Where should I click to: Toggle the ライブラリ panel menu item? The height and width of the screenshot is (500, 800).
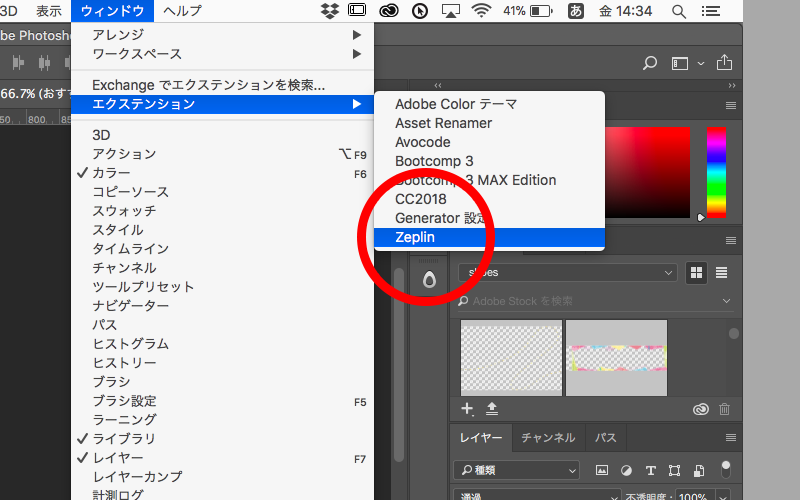[x=223, y=439]
